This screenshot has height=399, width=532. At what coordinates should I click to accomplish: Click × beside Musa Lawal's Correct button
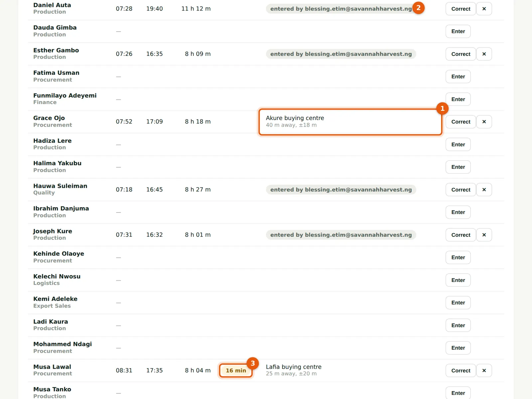[x=484, y=370]
